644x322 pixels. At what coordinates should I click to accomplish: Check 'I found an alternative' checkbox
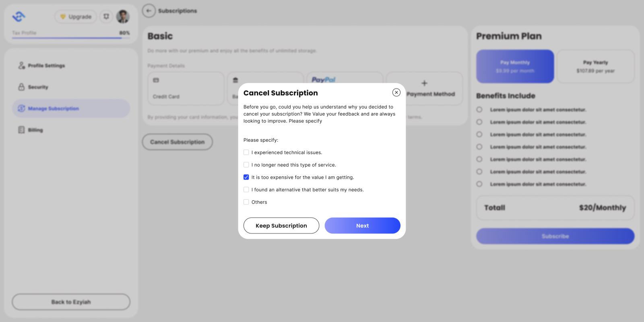246,190
